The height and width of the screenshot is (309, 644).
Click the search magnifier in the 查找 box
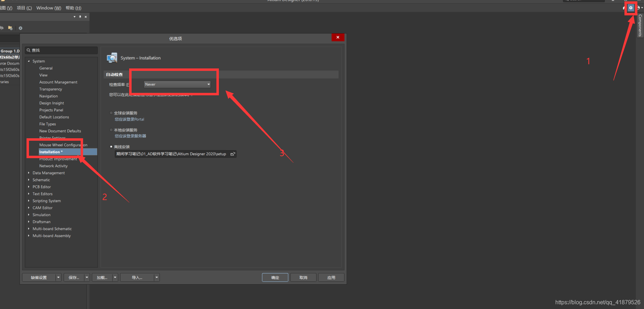point(29,50)
